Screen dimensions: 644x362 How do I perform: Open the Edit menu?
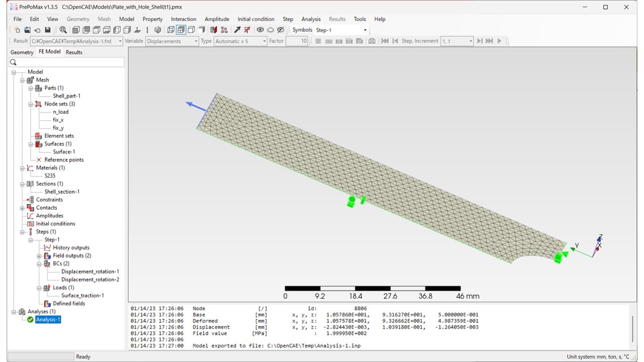pos(34,19)
